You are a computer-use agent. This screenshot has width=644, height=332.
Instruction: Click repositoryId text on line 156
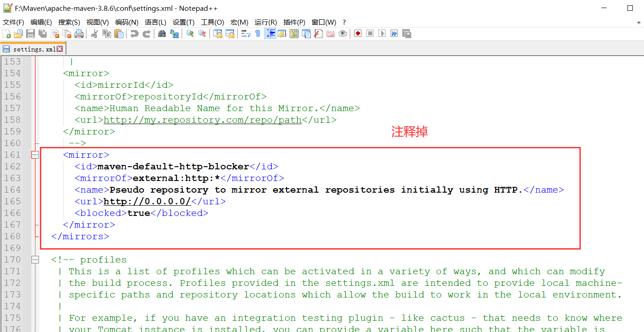(x=168, y=96)
